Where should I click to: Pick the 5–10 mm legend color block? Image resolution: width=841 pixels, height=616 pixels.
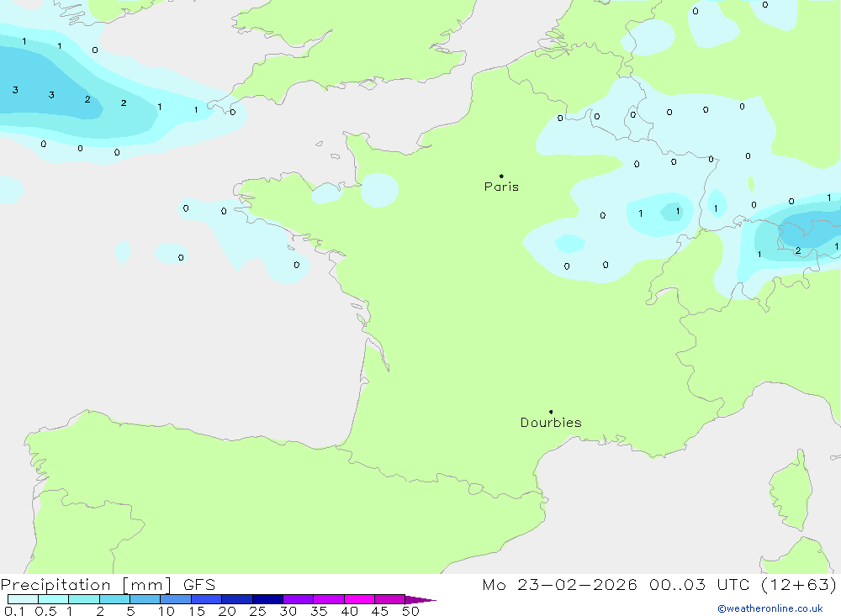click(145, 599)
